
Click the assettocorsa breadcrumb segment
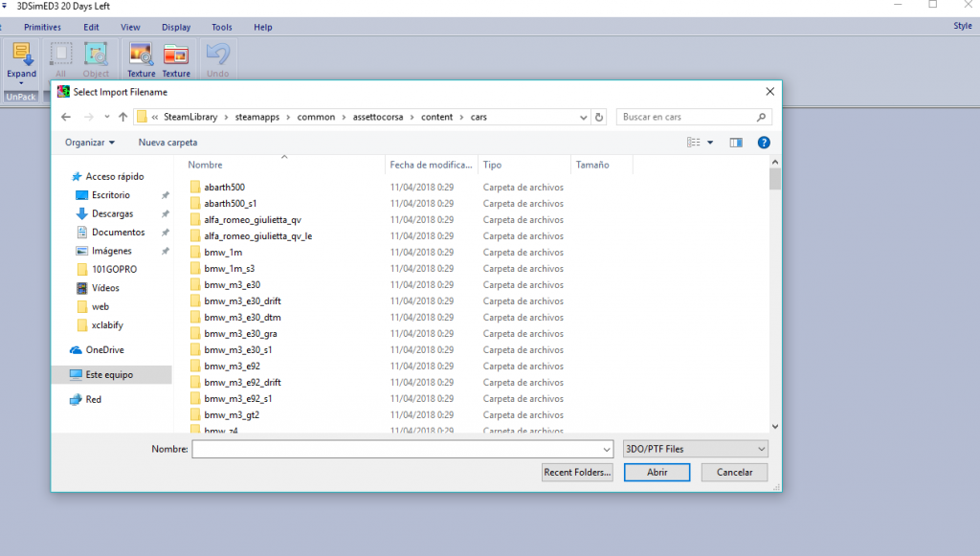[x=377, y=117]
